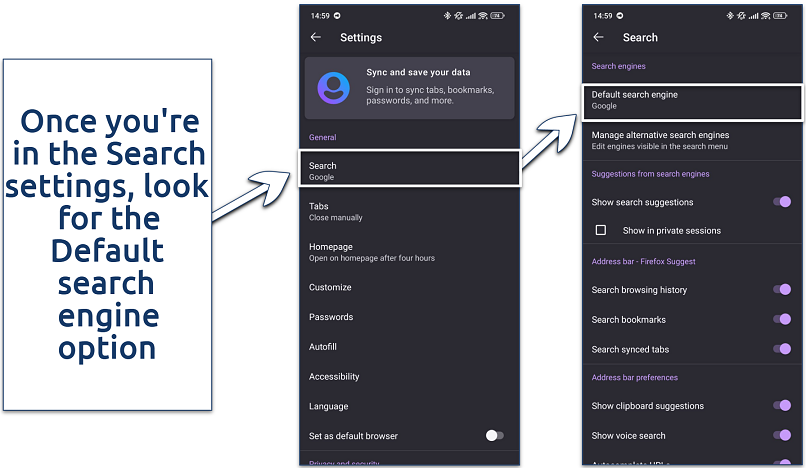
Task: Toggle the Set as default browser switch
Action: click(494, 436)
